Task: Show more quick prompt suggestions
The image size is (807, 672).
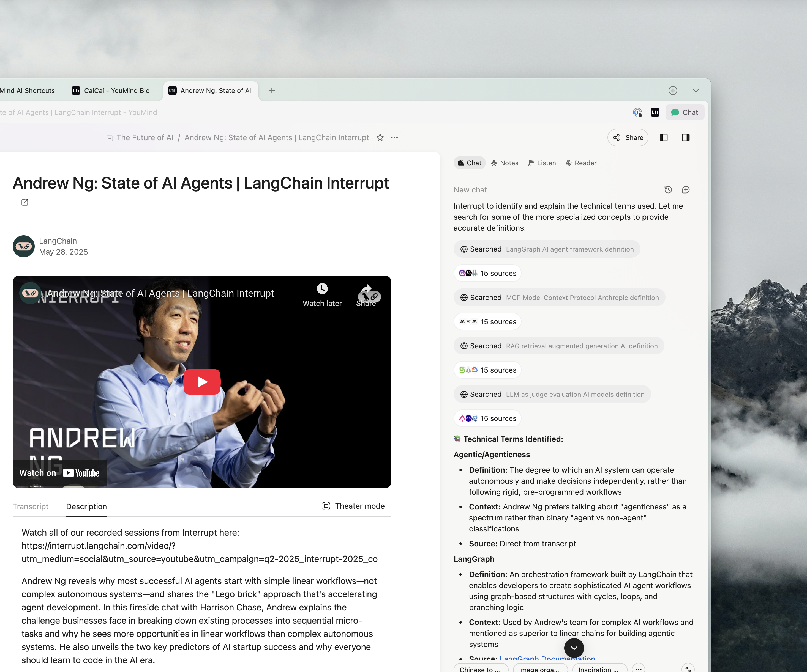Action: (x=638, y=668)
